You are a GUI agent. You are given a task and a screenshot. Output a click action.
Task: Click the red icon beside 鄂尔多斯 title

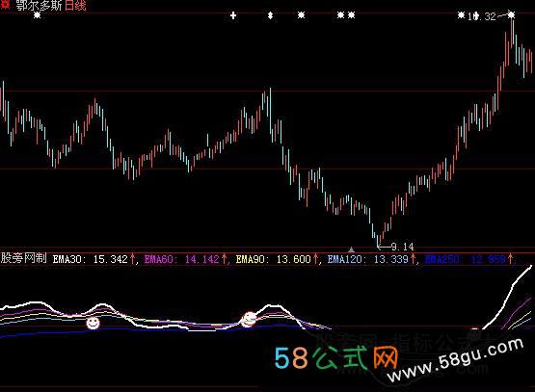(5, 5)
